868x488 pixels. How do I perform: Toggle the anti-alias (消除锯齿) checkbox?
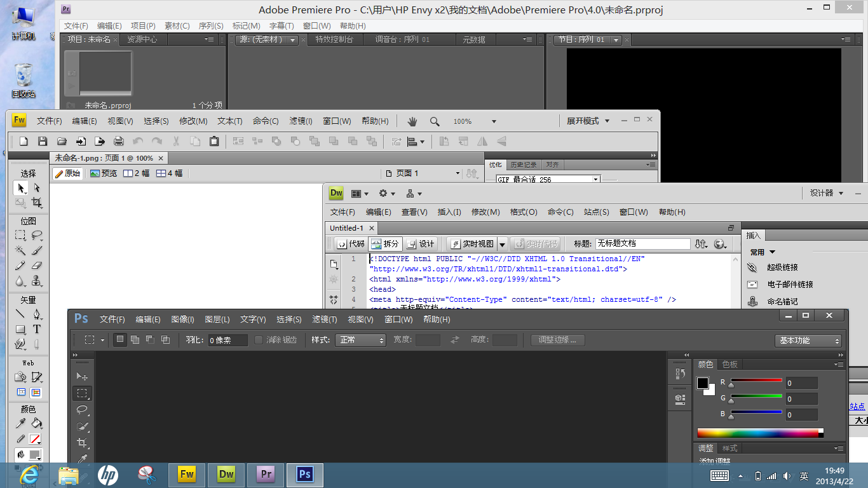pyautogui.click(x=259, y=340)
